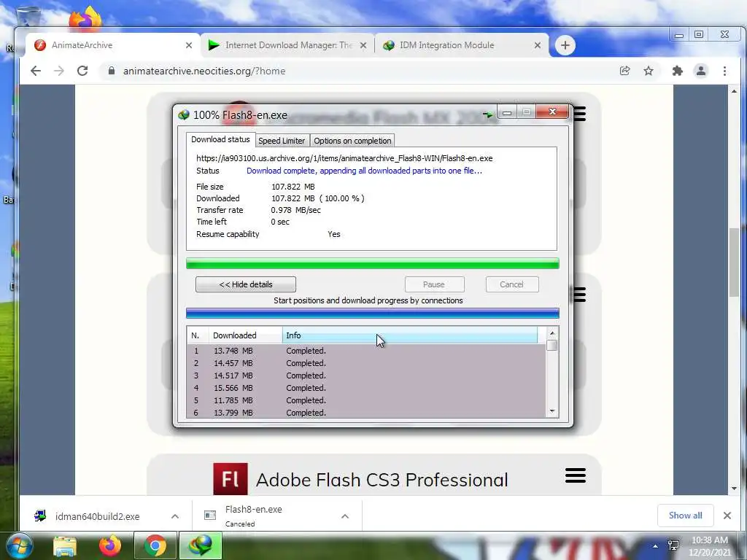This screenshot has height=560, width=747.
Task: Open the Speed Limiter tab
Action: coord(282,141)
